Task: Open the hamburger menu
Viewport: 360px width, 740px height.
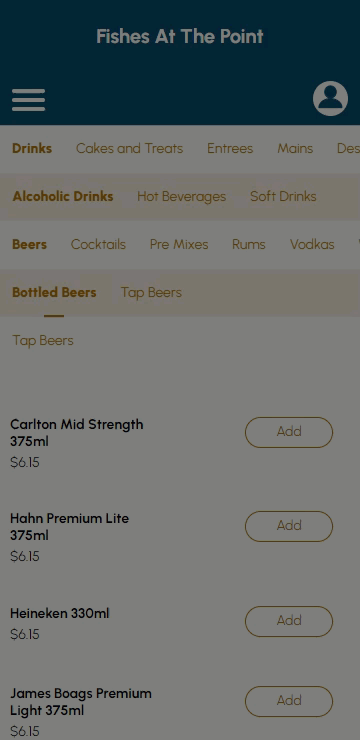Action: pyautogui.click(x=28, y=100)
